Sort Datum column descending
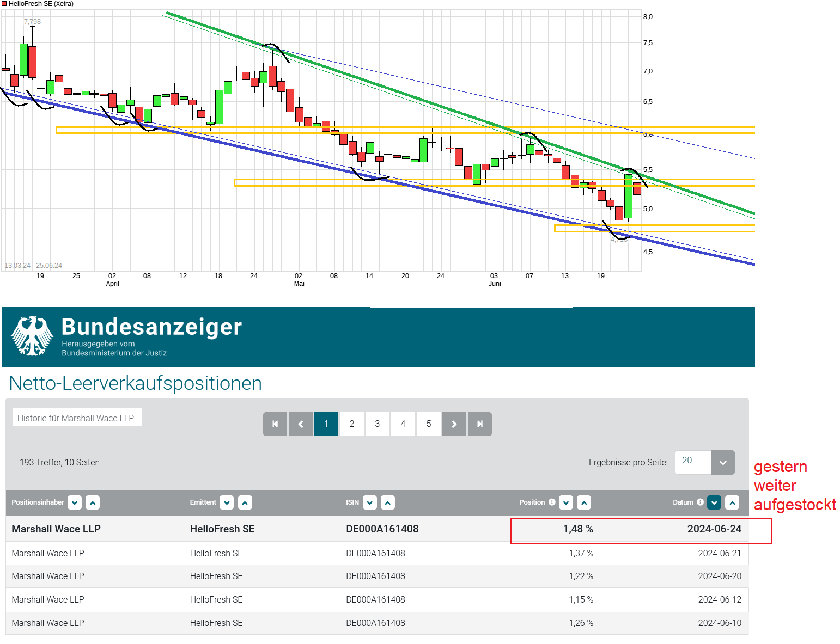The height and width of the screenshot is (644, 840). pyautogui.click(x=714, y=502)
